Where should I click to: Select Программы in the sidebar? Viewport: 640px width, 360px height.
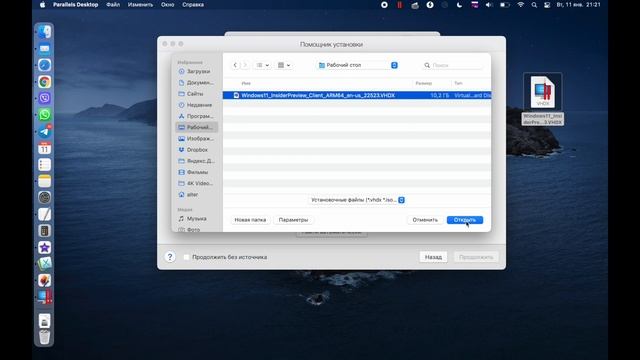[198, 116]
